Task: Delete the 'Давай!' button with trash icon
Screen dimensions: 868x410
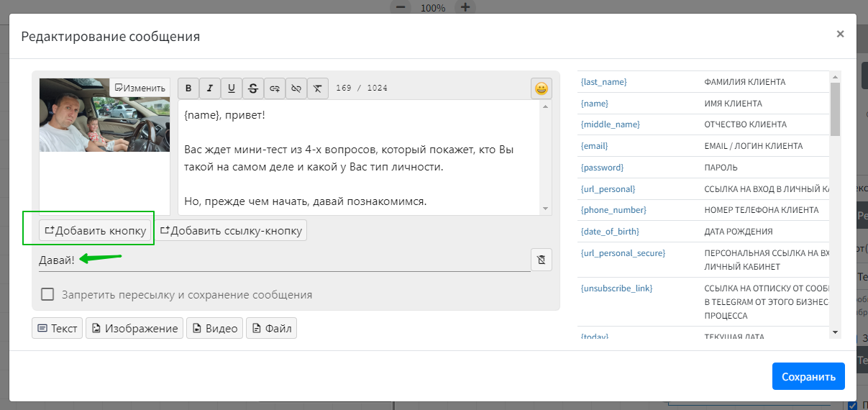Action: coord(542,260)
